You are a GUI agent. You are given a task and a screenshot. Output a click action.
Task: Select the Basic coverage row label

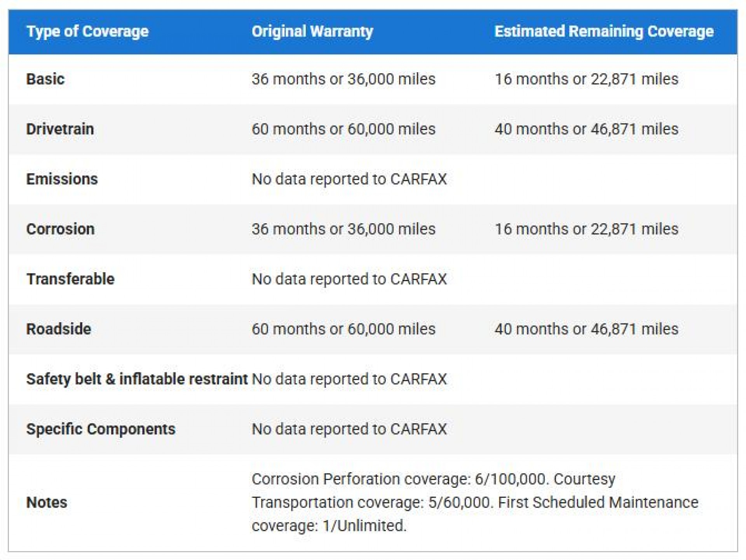45,79
